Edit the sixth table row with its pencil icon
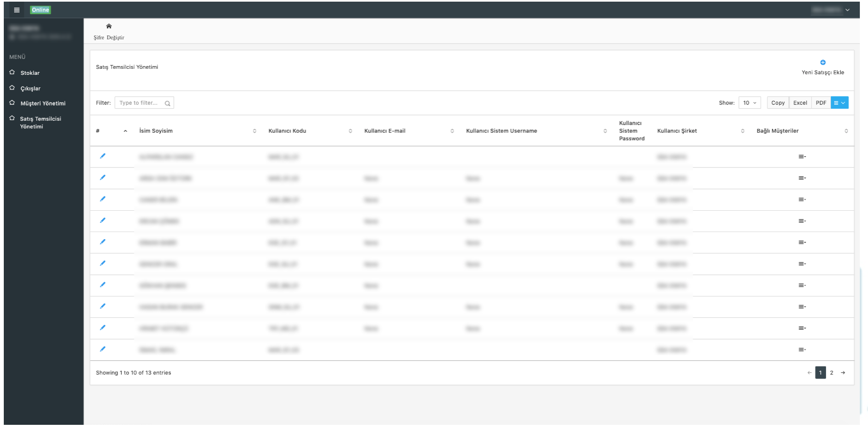The height and width of the screenshot is (427, 868). [103, 263]
